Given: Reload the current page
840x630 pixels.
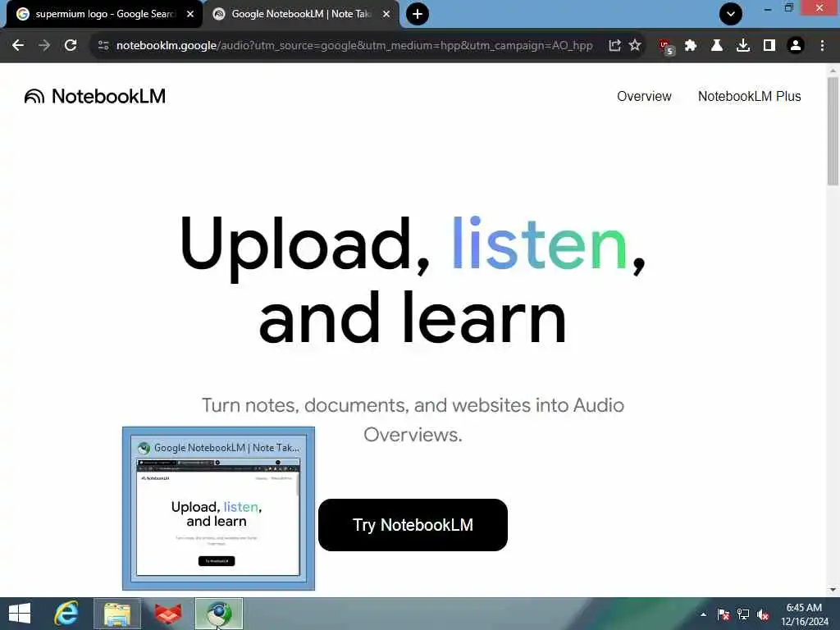Looking at the screenshot, I should pyautogui.click(x=71, y=46).
